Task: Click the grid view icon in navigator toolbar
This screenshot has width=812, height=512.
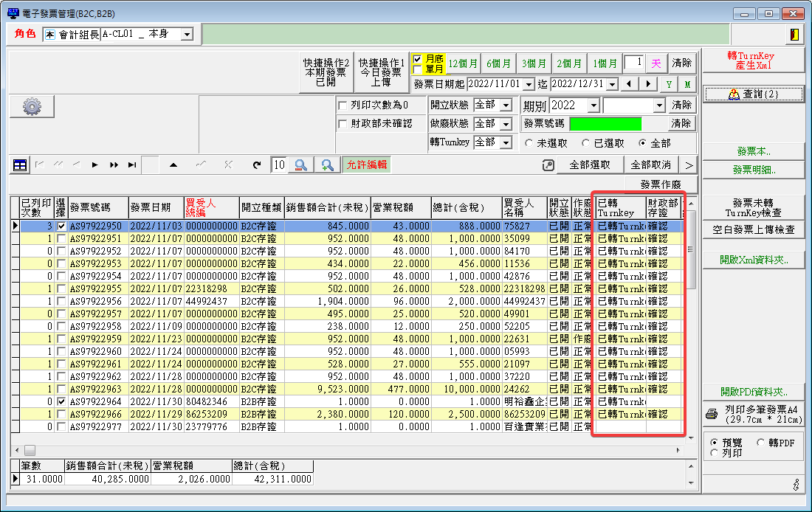Action: (x=20, y=165)
